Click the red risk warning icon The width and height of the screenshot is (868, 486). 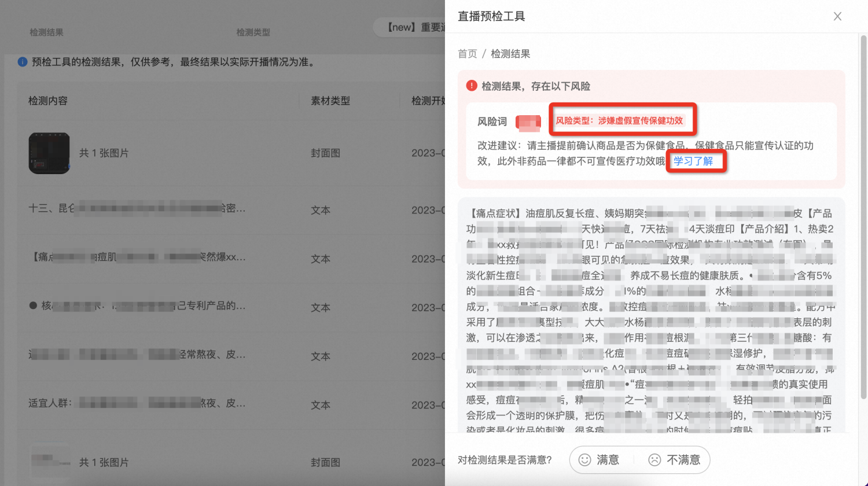472,86
